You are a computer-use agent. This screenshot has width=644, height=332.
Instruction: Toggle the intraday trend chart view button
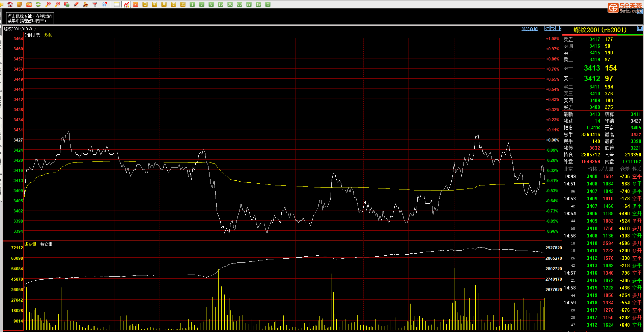(126, 4)
